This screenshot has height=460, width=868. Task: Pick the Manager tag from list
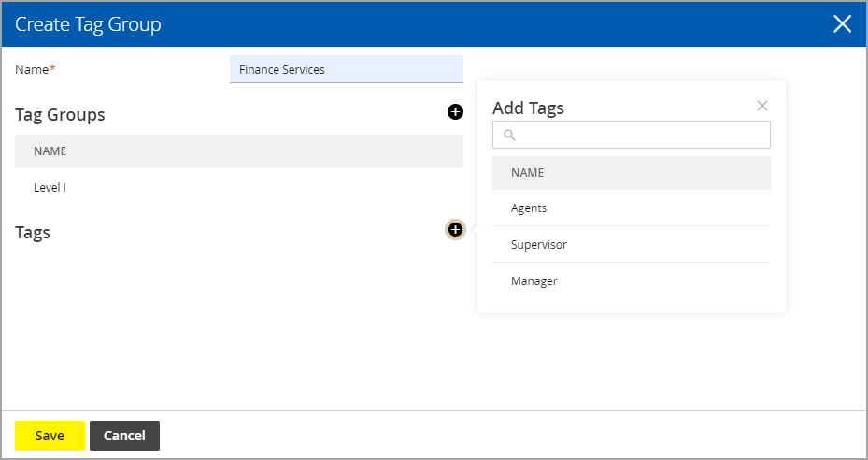631,281
